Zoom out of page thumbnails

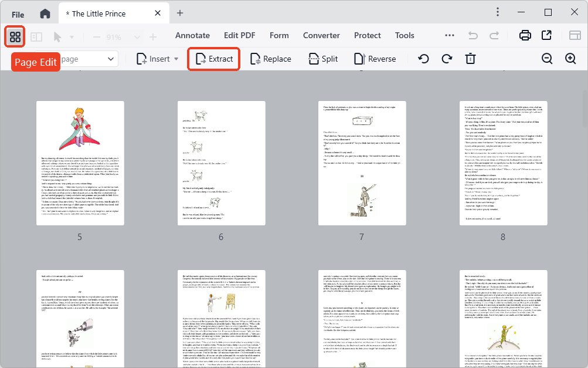[x=546, y=59]
